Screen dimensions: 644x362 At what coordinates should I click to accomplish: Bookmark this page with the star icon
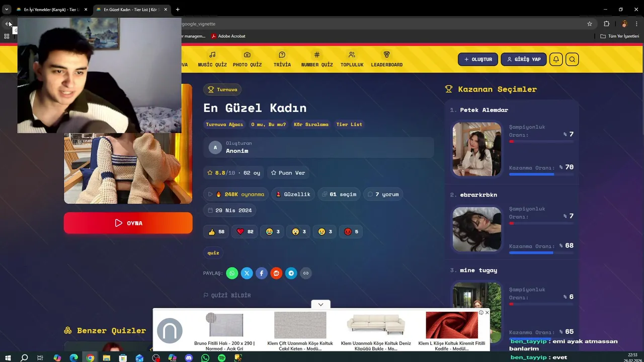(590, 24)
